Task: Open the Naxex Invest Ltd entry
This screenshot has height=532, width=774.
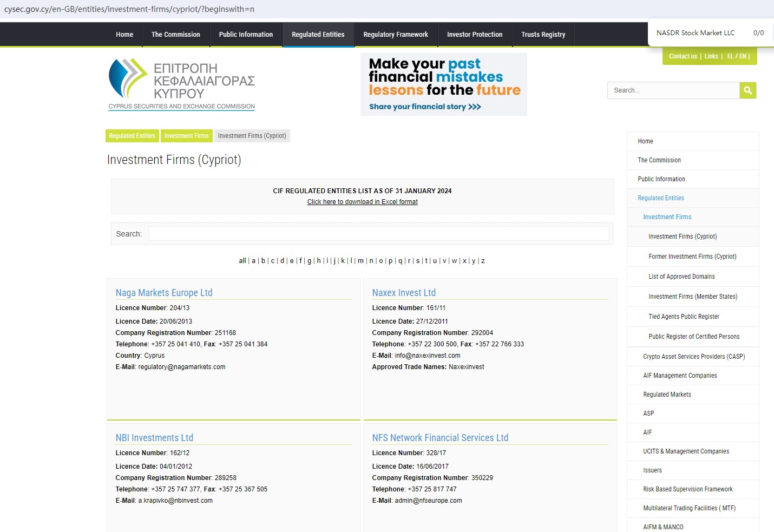Action: click(404, 293)
